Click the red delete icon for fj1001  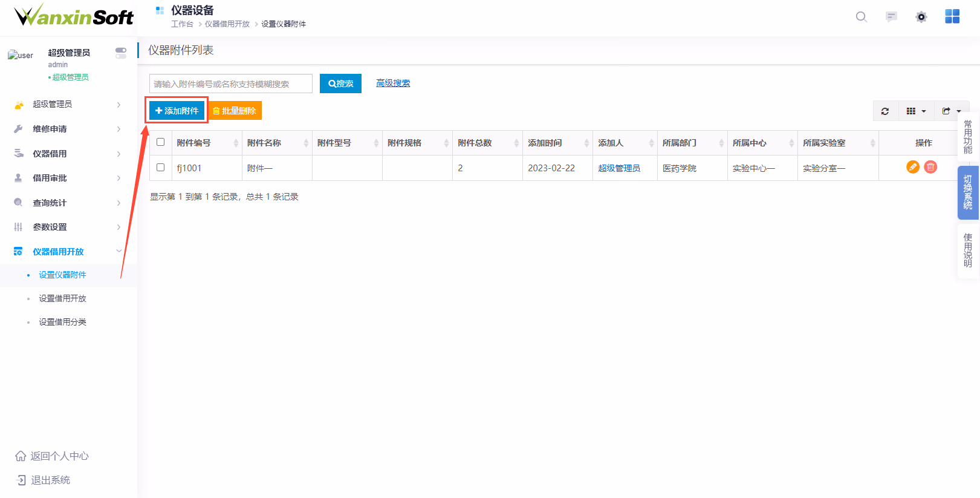(930, 167)
